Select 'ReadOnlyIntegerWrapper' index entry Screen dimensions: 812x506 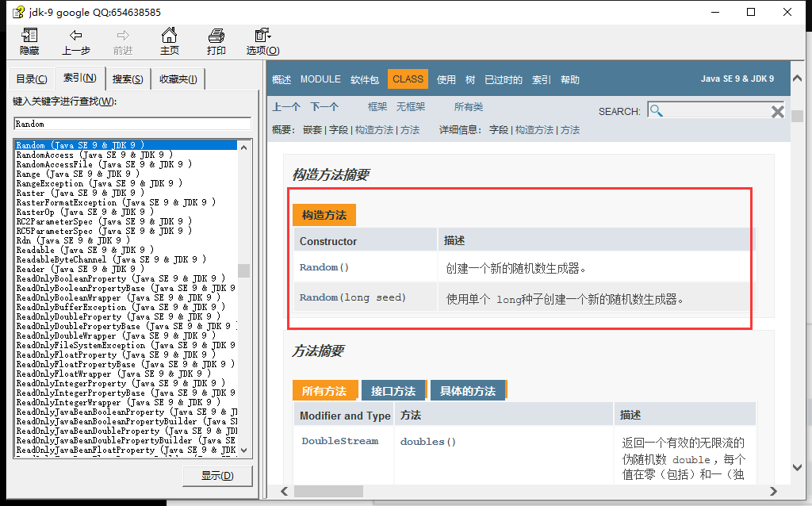coord(118,402)
